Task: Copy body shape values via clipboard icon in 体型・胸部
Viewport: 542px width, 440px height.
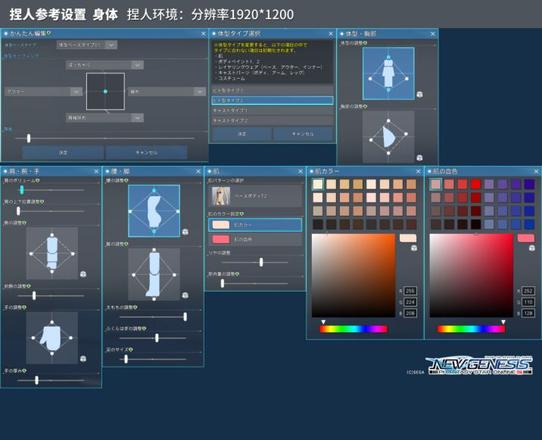Action: (420, 94)
